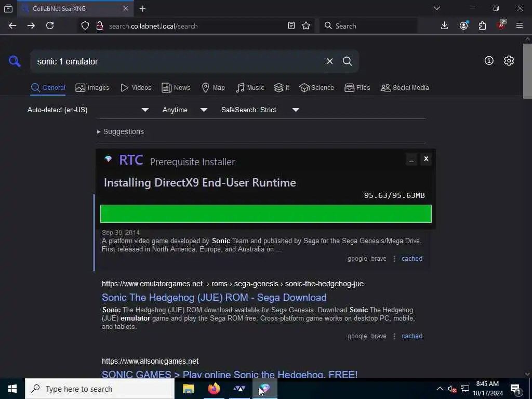Viewport: 532px width, 399px height.
Task: List all tabs dropdown arrow
Action: [x=437, y=8]
